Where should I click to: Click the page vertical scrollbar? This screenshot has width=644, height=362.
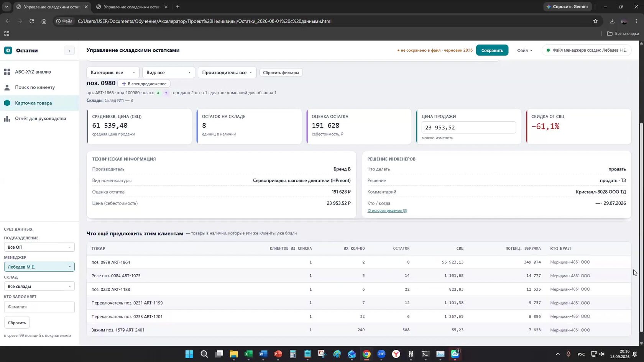point(641,227)
